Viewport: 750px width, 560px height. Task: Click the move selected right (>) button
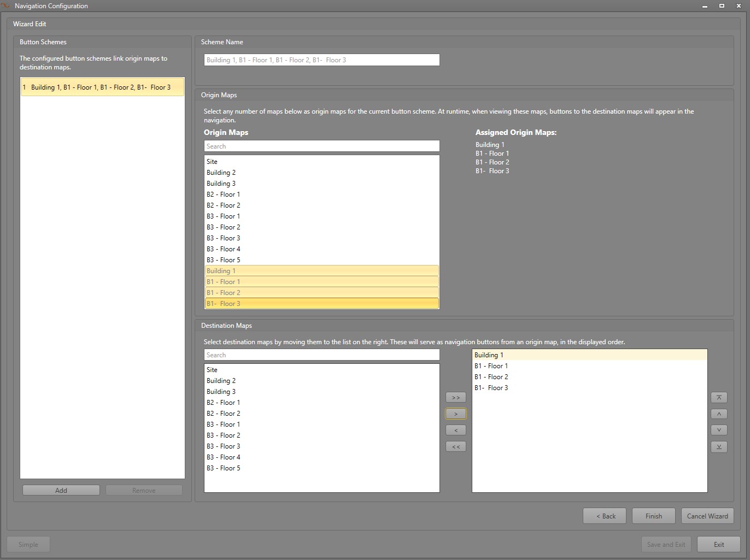coord(456,414)
